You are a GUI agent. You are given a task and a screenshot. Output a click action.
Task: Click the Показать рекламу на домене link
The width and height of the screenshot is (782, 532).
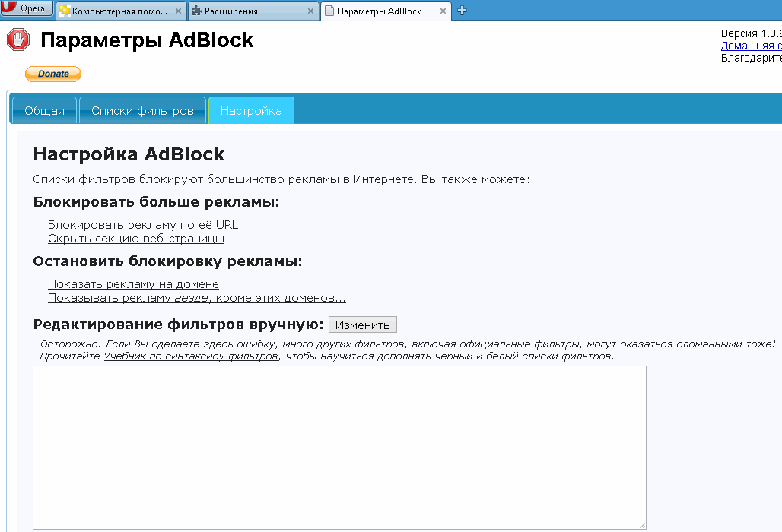coord(133,284)
